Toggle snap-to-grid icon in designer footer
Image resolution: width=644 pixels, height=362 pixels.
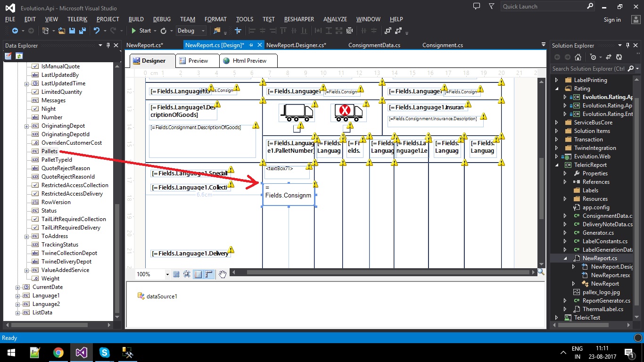coord(187,274)
